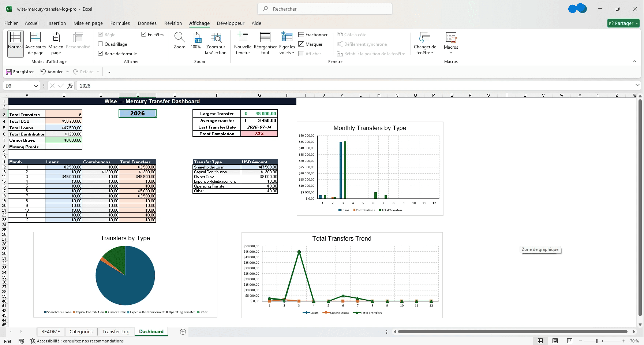Toggle the En-têtes headings checkbox
644x345 pixels.
pyautogui.click(x=144, y=34)
